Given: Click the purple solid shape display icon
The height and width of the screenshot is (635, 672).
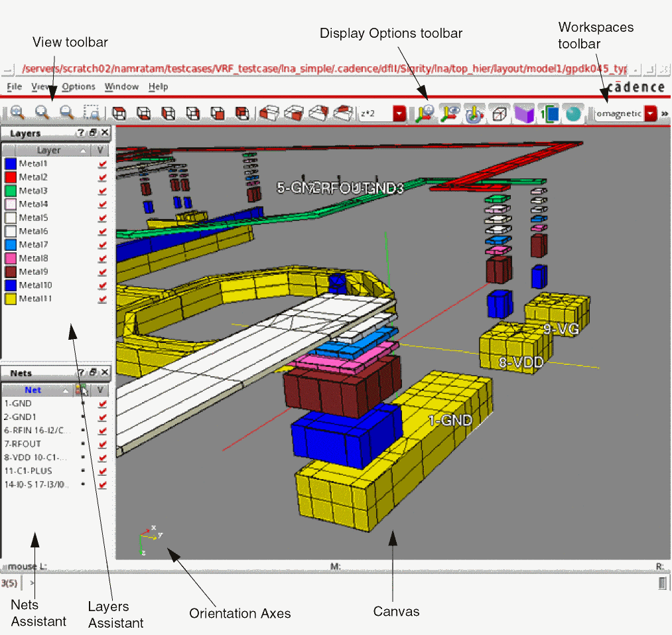Looking at the screenshot, I should [524, 113].
